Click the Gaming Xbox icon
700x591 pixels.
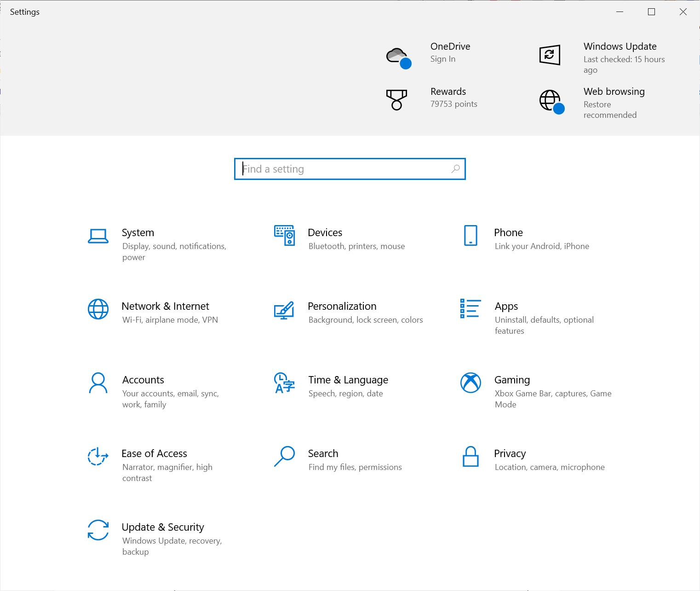[x=470, y=383]
